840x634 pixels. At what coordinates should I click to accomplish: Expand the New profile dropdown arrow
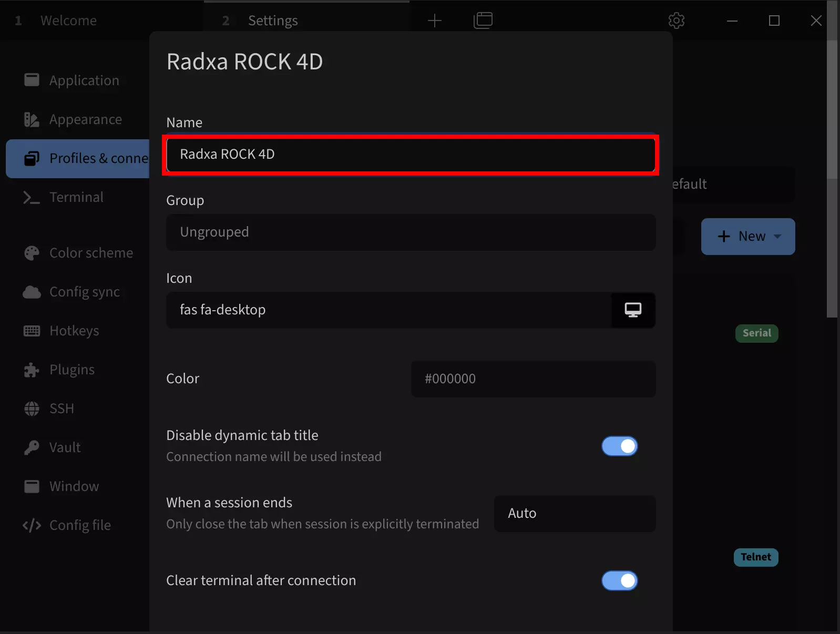777,236
